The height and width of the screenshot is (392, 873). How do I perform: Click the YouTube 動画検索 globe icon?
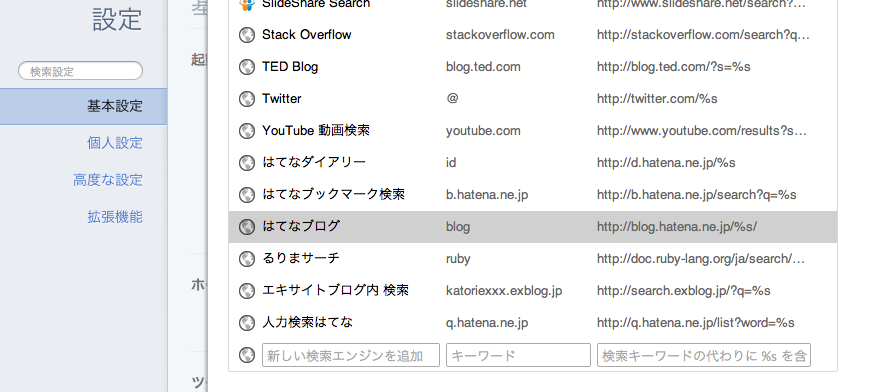(247, 131)
